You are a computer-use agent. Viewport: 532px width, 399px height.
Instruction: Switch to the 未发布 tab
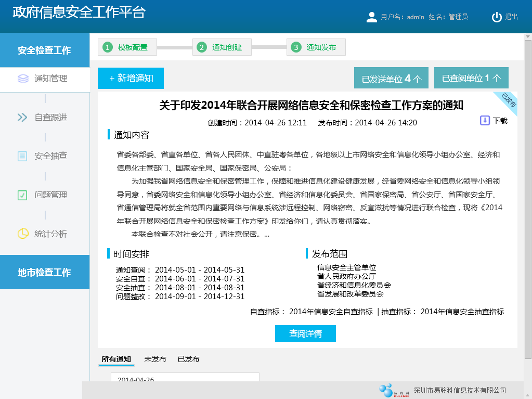[x=155, y=359]
